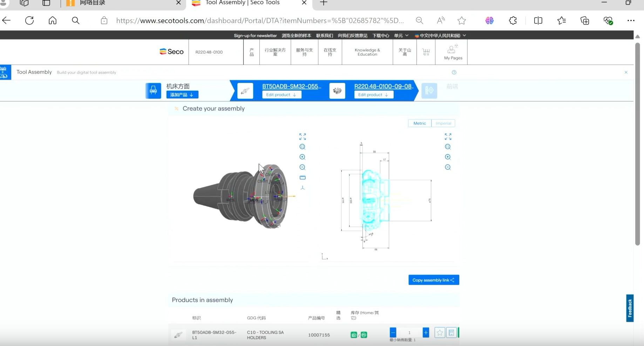
Task: Open the 服务与支持 menu
Action: tap(304, 52)
